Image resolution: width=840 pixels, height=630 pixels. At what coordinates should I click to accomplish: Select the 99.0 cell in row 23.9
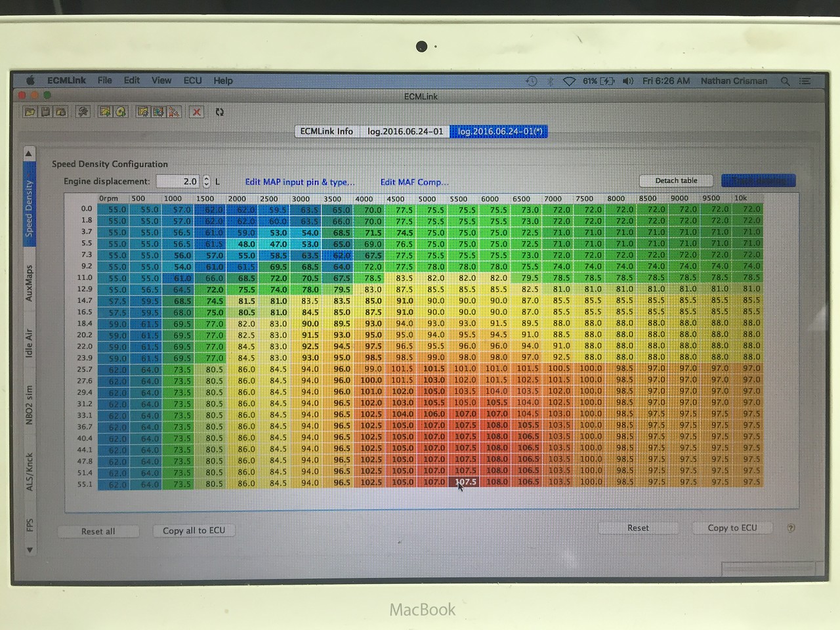[432, 358]
